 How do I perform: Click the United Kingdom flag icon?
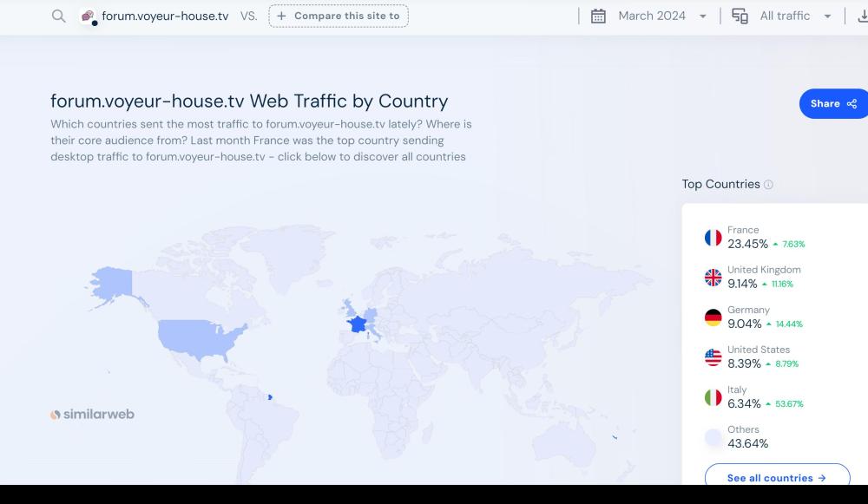pyautogui.click(x=713, y=278)
